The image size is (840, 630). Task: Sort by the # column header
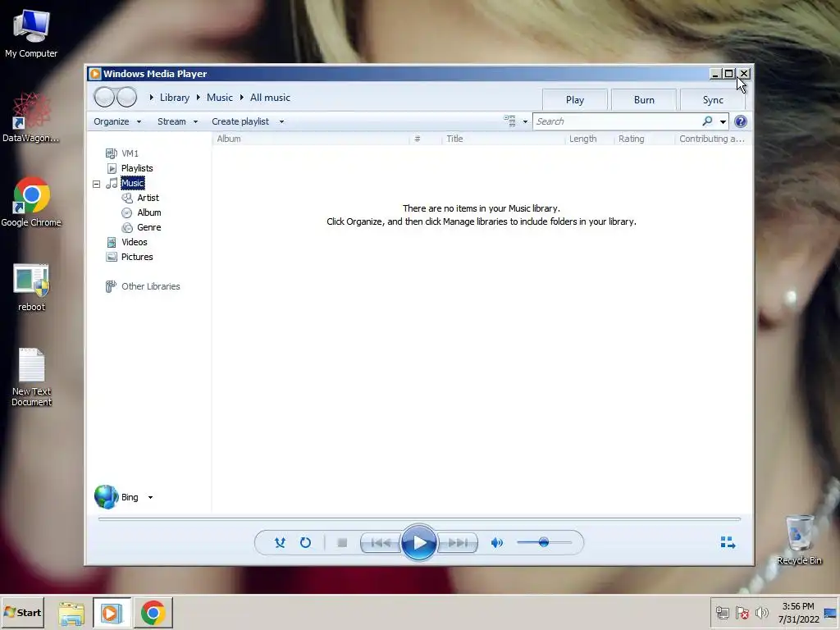pos(426,139)
